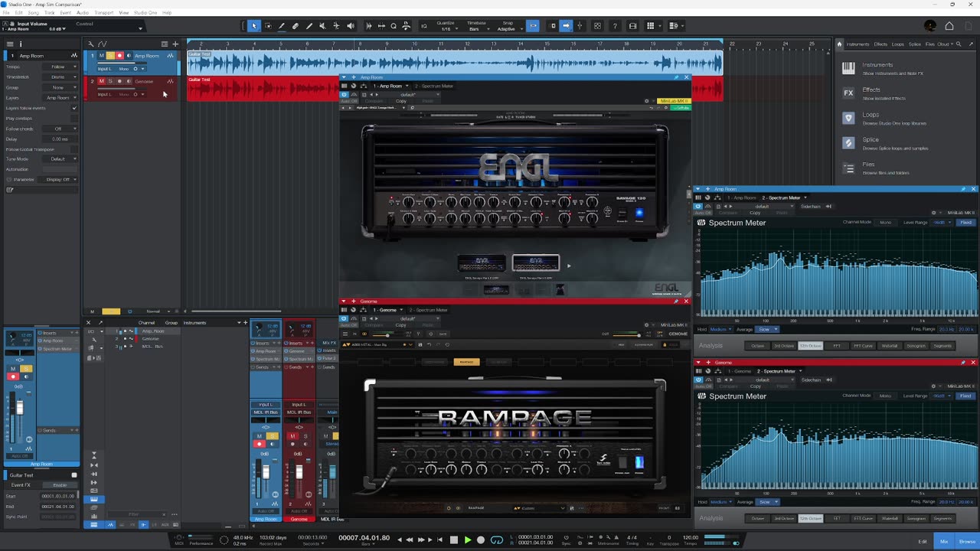Select the Range tool

pyautogui.click(x=268, y=26)
